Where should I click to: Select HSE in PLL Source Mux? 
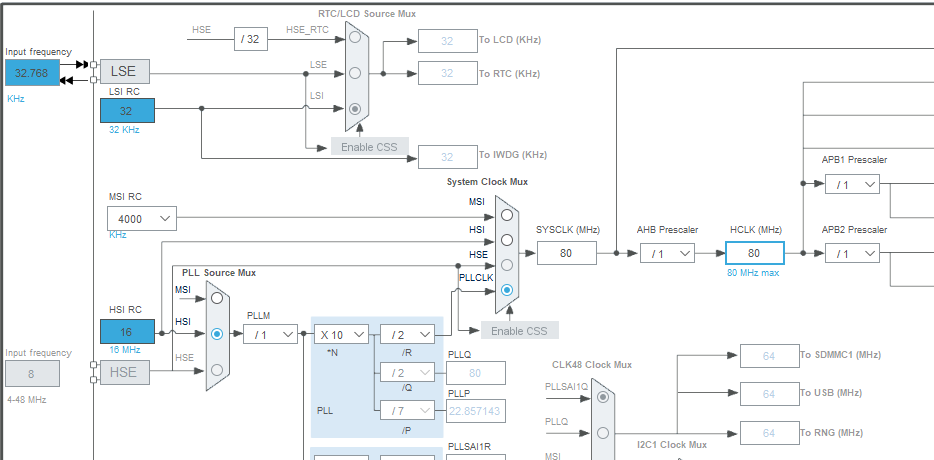217,370
